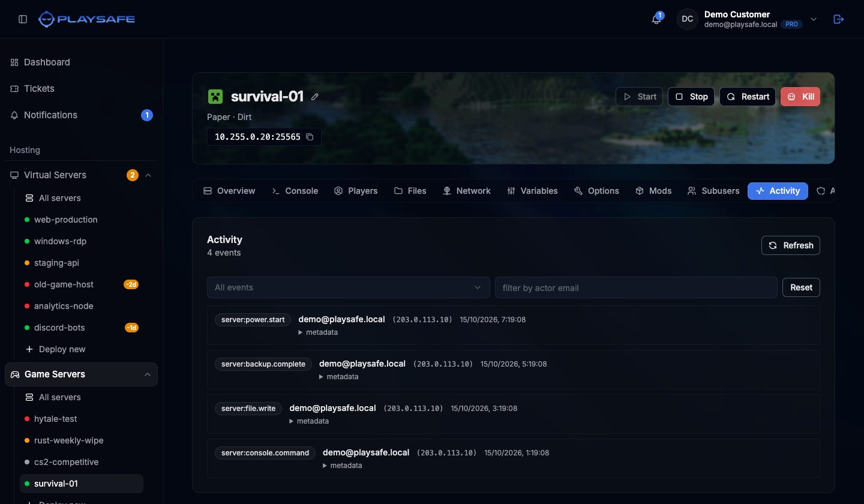
Task: Expand metadata for server:file.write event
Action: pyautogui.click(x=309, y=421)
